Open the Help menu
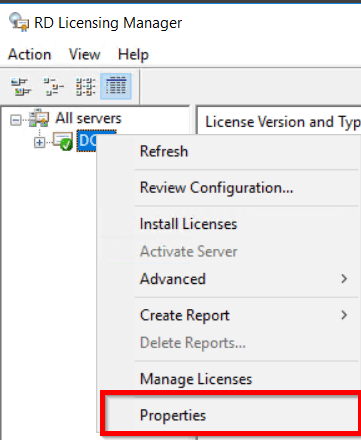Viewport: 361px width, 440px height. 133,54
